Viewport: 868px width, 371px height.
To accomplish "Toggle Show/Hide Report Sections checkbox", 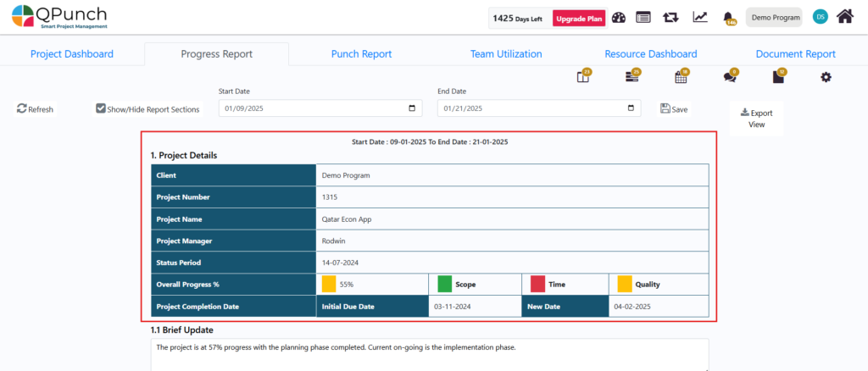I will click(101, 108).
